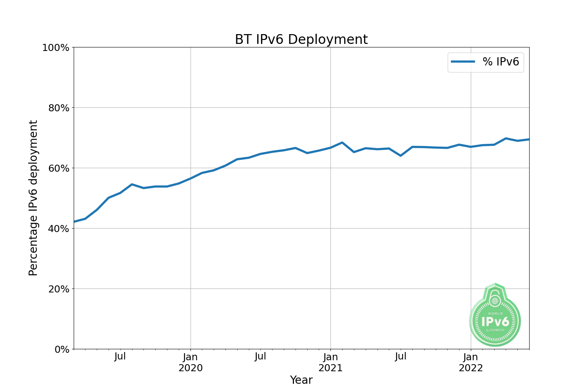Click the 2020 year label on x-axis
The image size is (588, 392).
pos(191,368)
